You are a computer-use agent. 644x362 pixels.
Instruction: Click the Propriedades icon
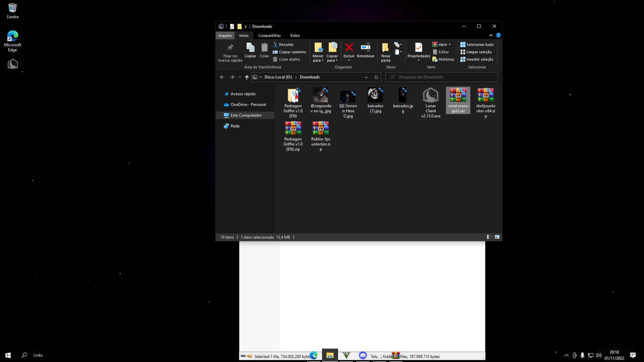(419, 48)
